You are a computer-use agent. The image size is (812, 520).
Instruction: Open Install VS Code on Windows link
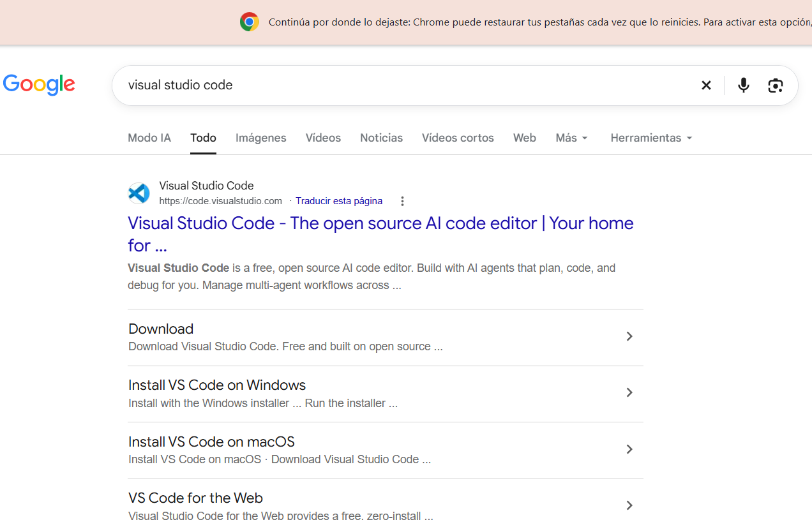point(217,385)
